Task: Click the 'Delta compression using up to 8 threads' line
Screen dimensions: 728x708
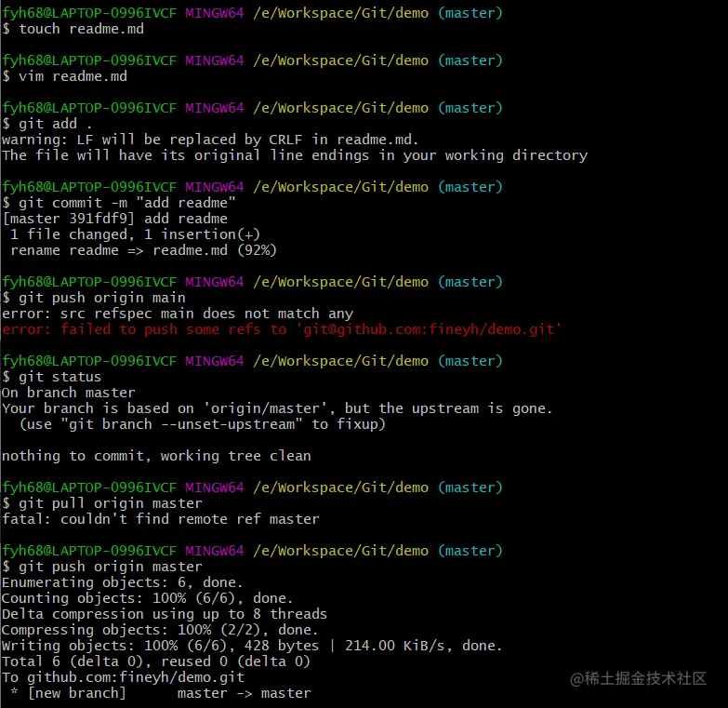Action: [x=165, y=614]
